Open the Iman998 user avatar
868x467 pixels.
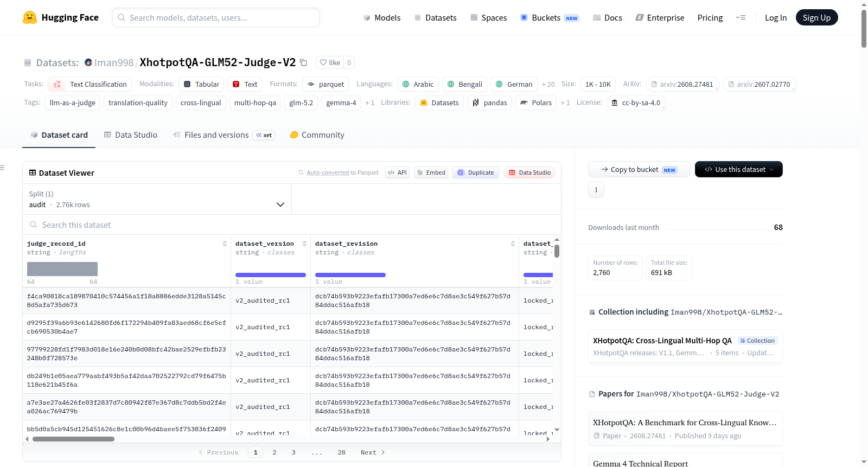tap(88, 62)
